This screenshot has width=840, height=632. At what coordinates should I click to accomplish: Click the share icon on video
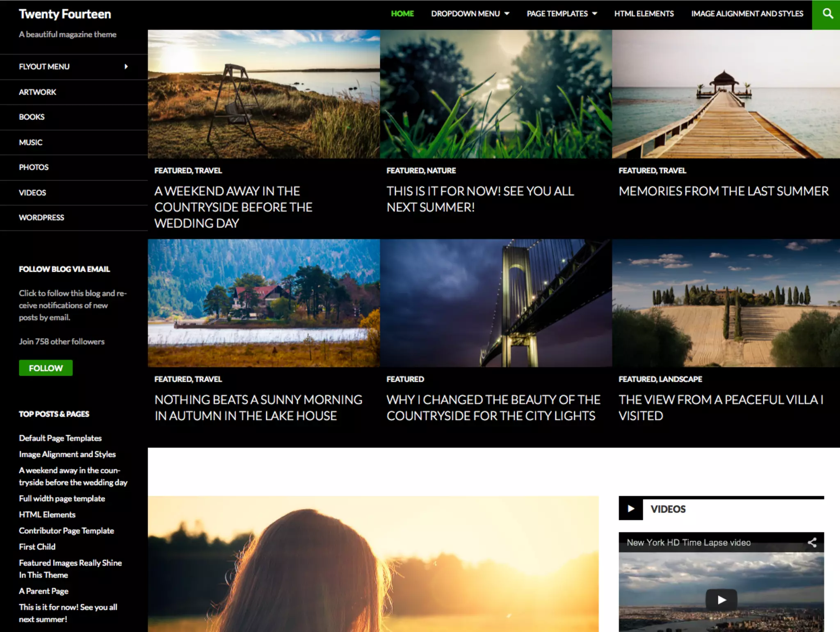pos(812,543)
